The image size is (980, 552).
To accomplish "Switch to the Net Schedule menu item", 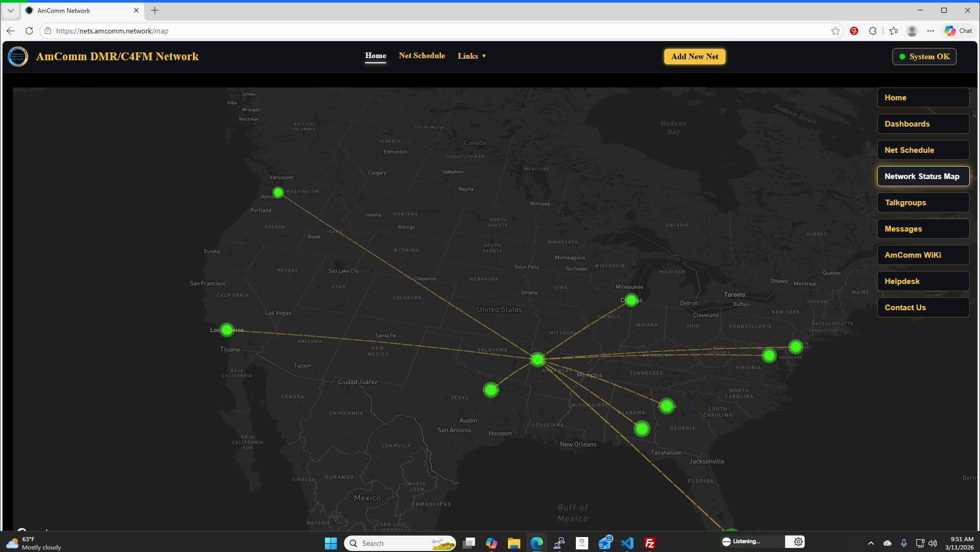I will coord(422,56).
